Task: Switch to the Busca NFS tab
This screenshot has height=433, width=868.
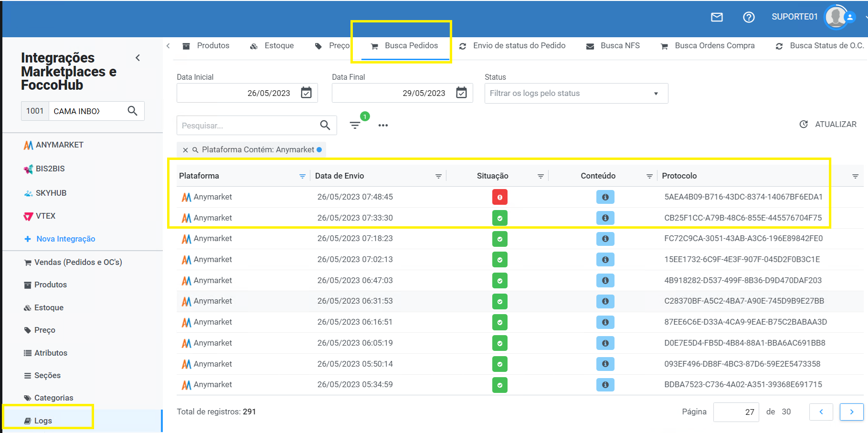Action: [613, 46]
